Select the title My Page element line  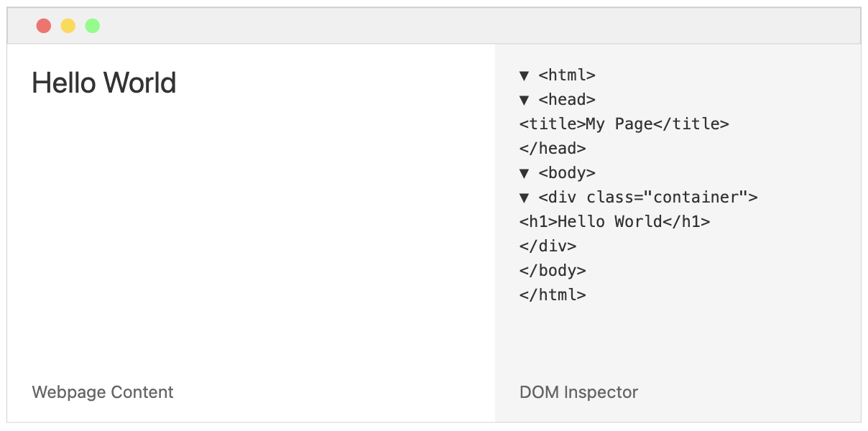point(624,124)
